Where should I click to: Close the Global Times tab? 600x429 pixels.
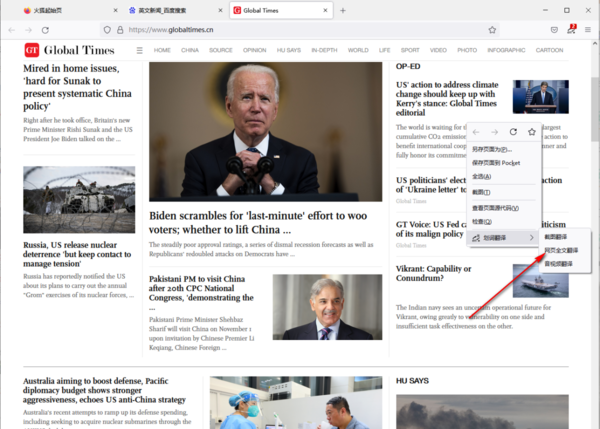pyautogui.click(x=325, y=11)
